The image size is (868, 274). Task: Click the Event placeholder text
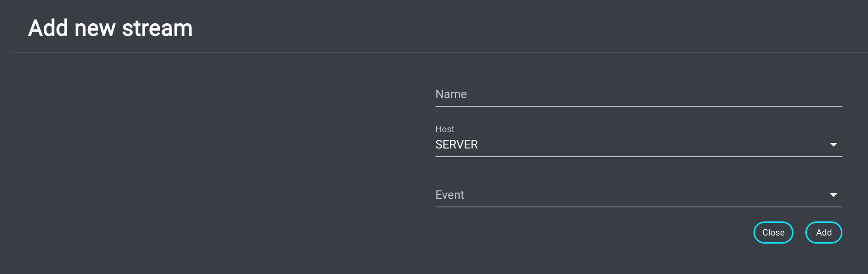tap(449, 195)
